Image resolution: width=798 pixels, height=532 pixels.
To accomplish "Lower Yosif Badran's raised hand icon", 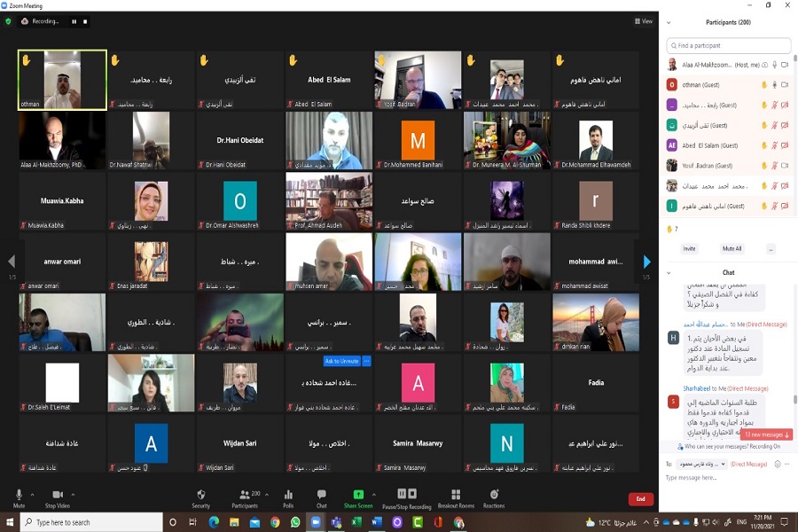I will pyautogui.click(x=764, y=166).
